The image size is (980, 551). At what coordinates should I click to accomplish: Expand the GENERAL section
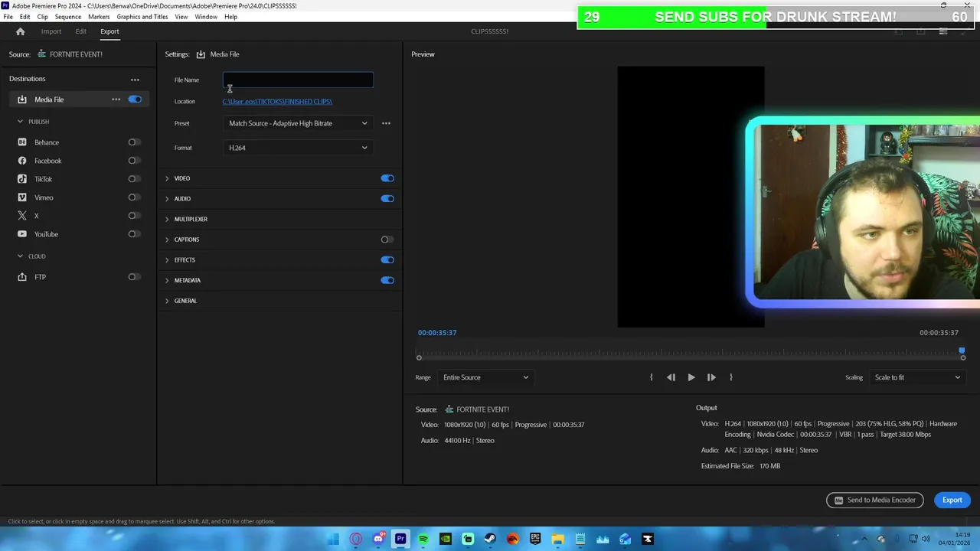pos(167,301)
